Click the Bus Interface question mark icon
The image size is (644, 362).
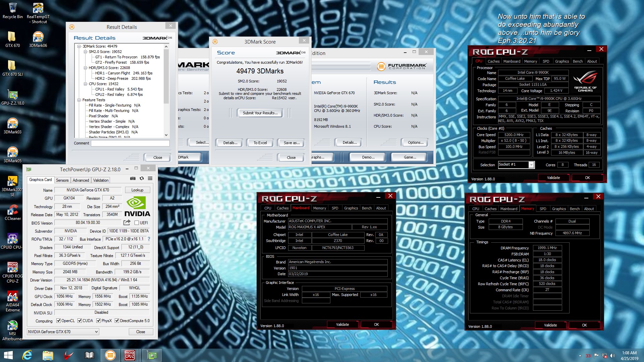(x=149, y=239)
